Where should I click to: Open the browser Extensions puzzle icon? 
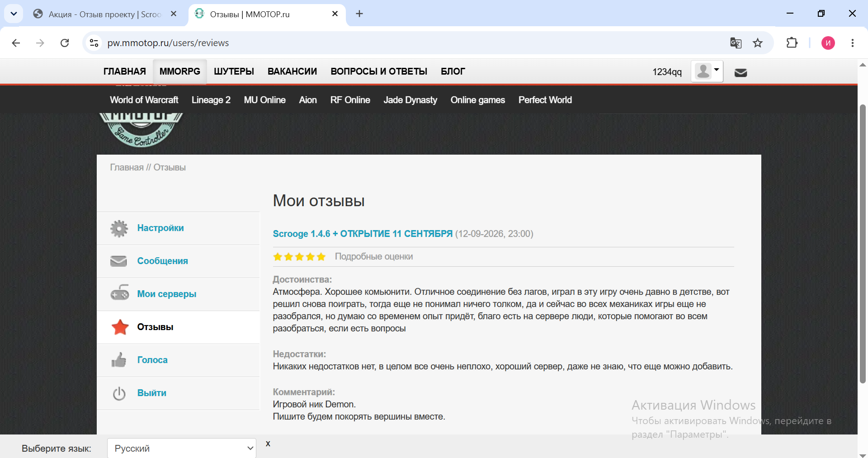coord(792,43)
